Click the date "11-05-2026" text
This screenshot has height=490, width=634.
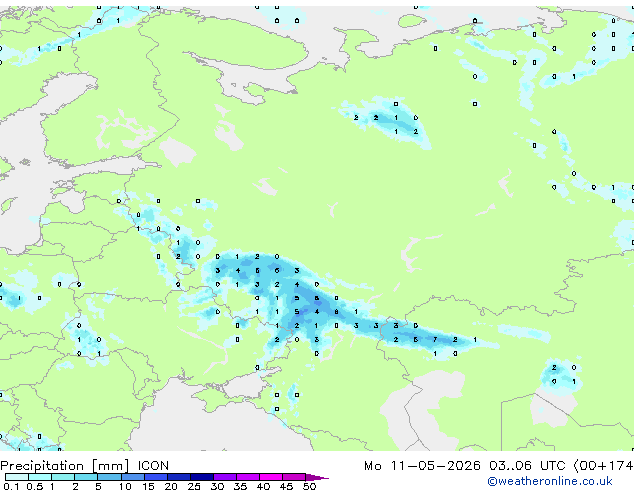(x=435, y=466)
